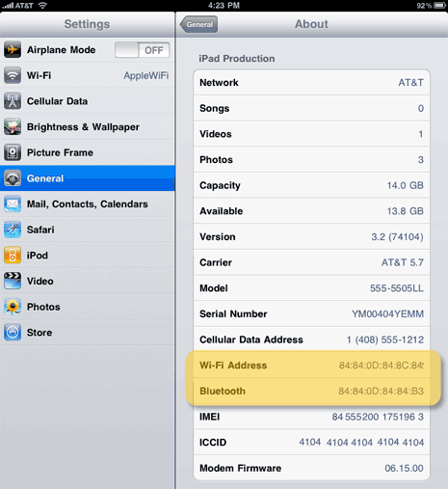
Task: Open the Safari compass icon
Action: pos(13,230)
